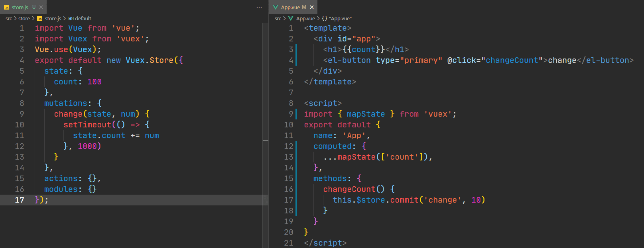Viewport: 644px width, 248px height.
Task: Click the count value 100
Action: 95,82
